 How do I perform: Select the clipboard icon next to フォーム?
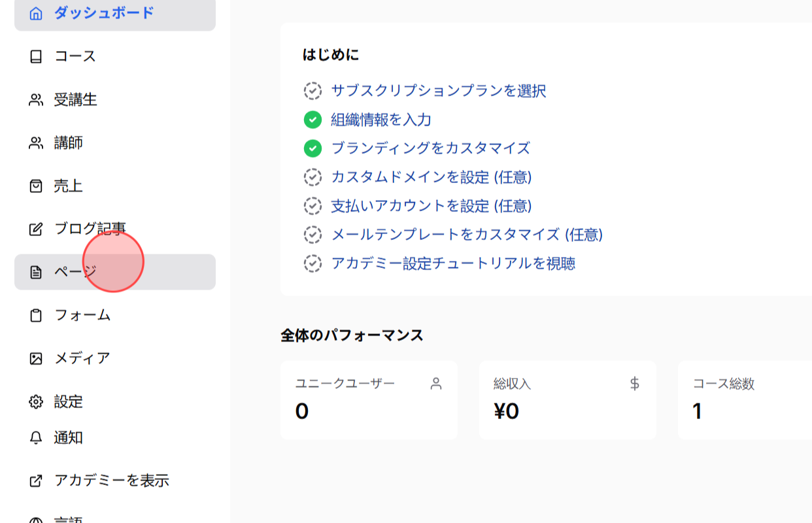click(x=35, y=315)
